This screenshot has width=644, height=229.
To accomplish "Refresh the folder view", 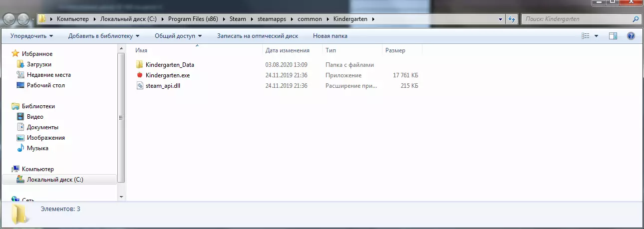I will (x=511, y=19).
